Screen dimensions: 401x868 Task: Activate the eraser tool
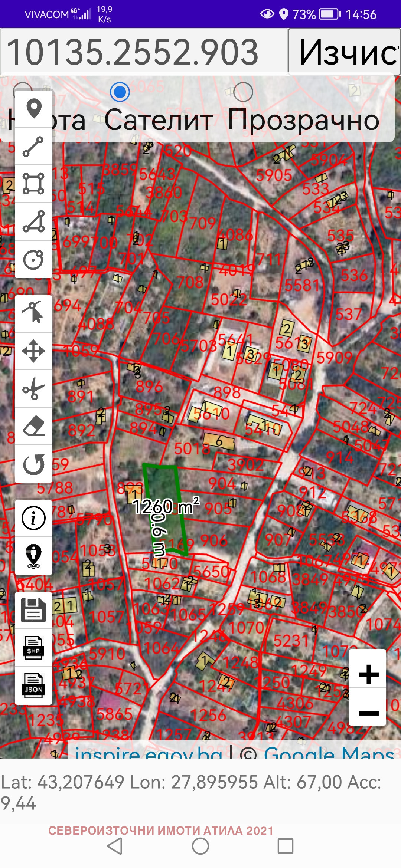33,426
